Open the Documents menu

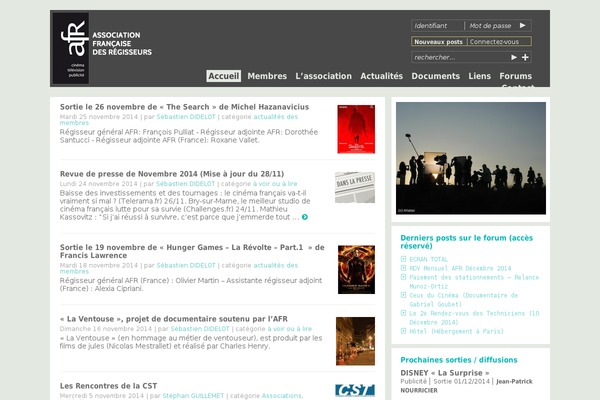(x=435, y=76)
